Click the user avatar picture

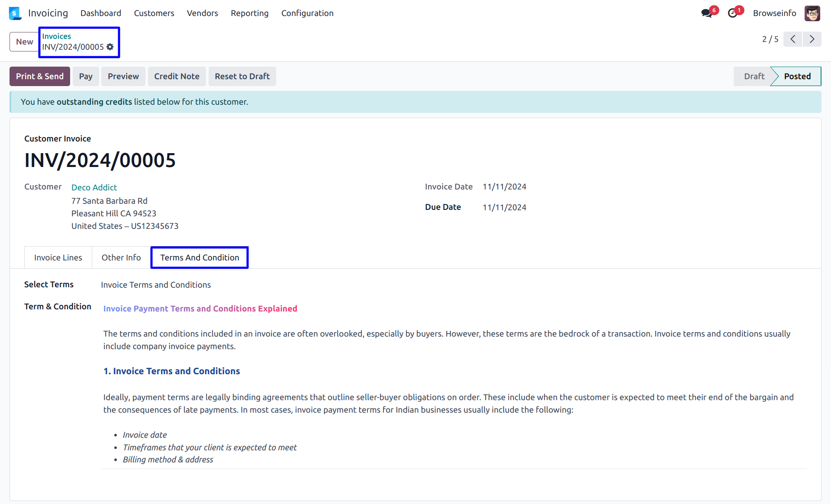[x=812, y=13]
